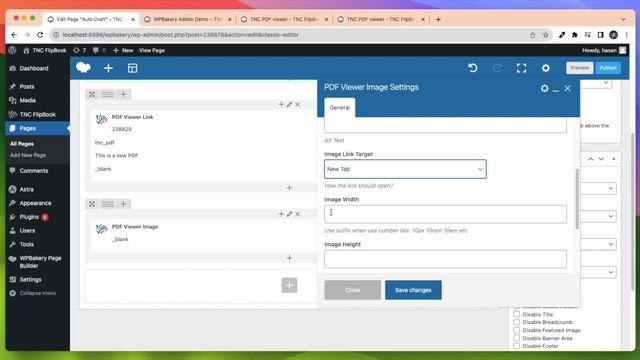
Task: Switch to WPBakery Addon Demo browser tab
Action: tap(187, 19)
